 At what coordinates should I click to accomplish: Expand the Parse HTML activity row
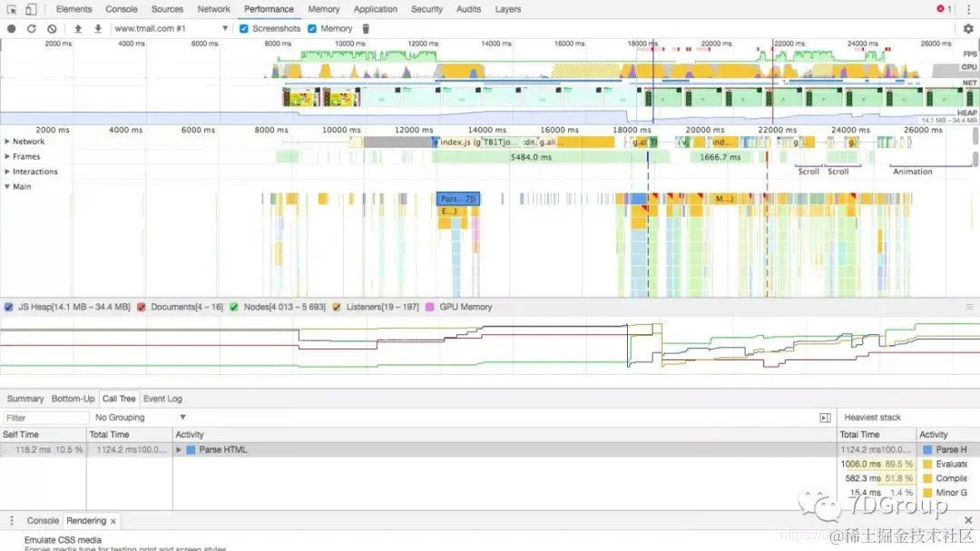[x=179, y=449]
